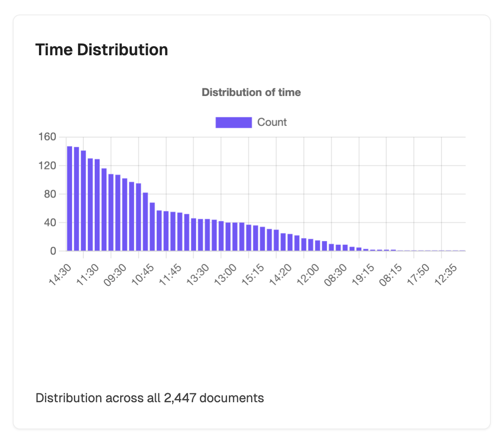Viewport: 504px width, 443px height.
Task: Click the 09:30 x-axis label
Action: tap(116, 274)
